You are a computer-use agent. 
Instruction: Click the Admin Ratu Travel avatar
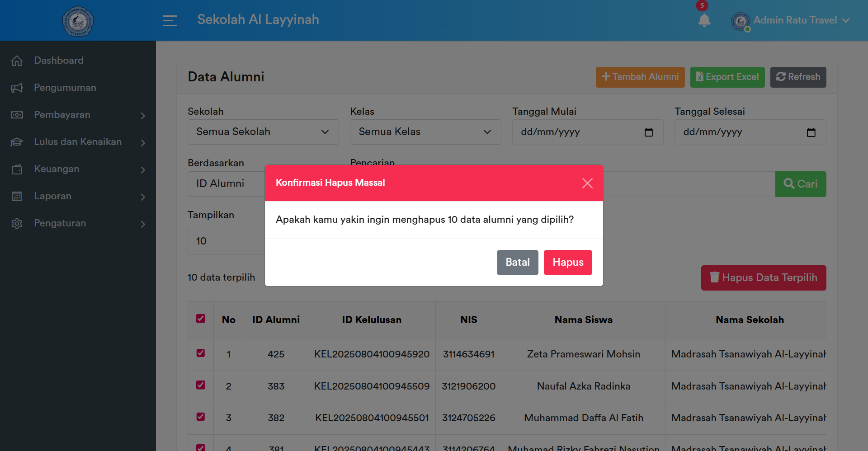[x=741, y=21]
